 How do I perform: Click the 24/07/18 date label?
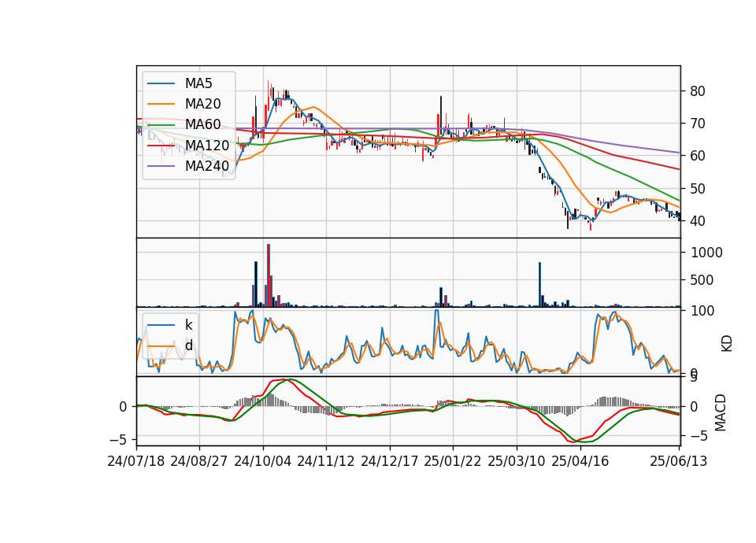(x=136, y=461)
